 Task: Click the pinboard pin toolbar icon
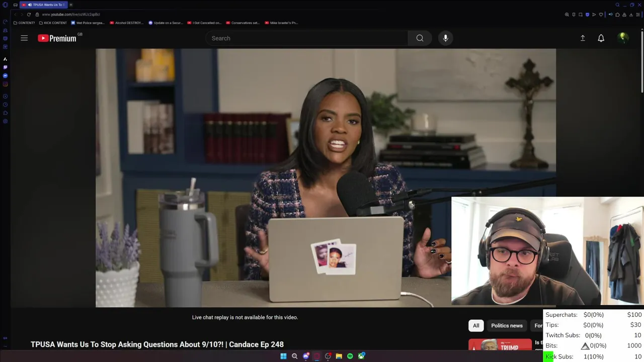click(x=574, y=15)
